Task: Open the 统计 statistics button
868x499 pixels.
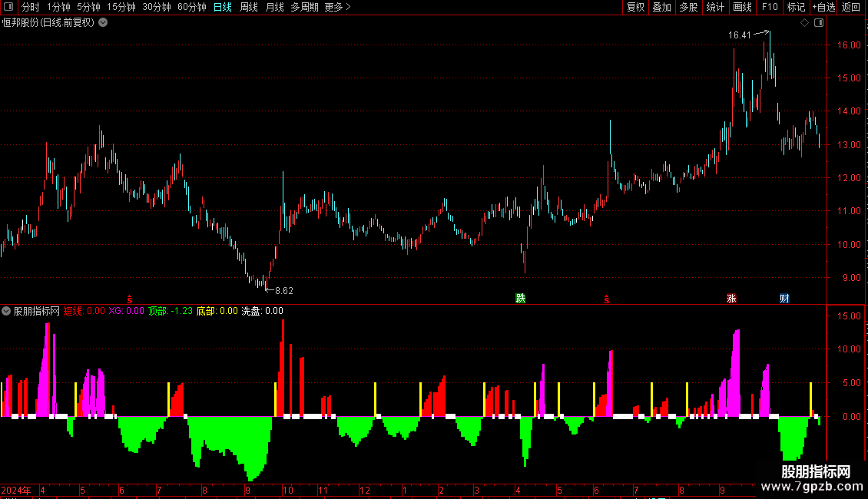Action: point(714,7)
